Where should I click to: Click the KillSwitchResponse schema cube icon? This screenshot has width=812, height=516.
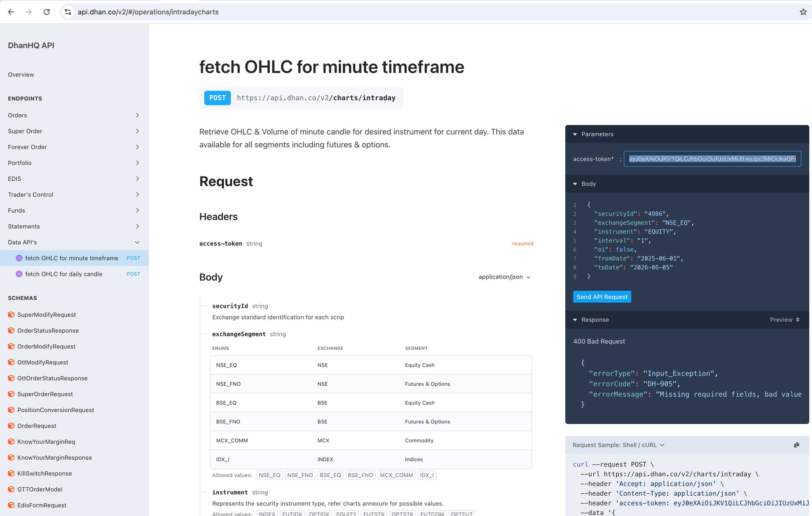11,473
